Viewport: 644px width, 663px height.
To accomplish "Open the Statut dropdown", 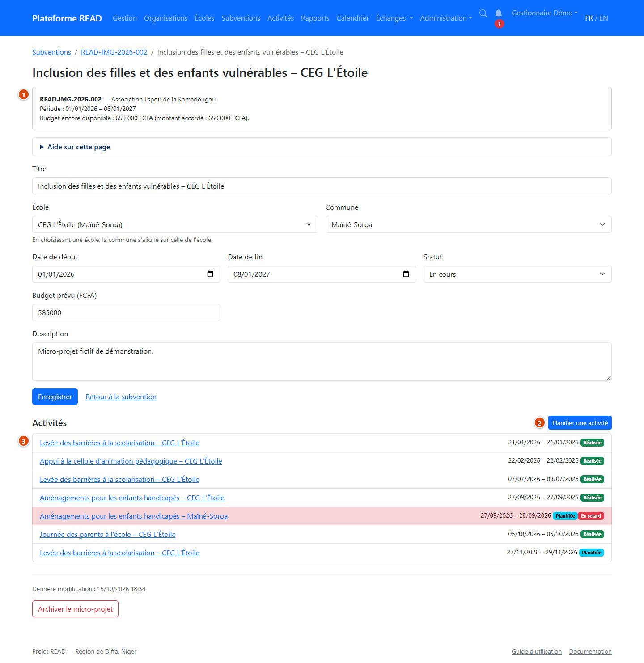I will tap(517, 274).
